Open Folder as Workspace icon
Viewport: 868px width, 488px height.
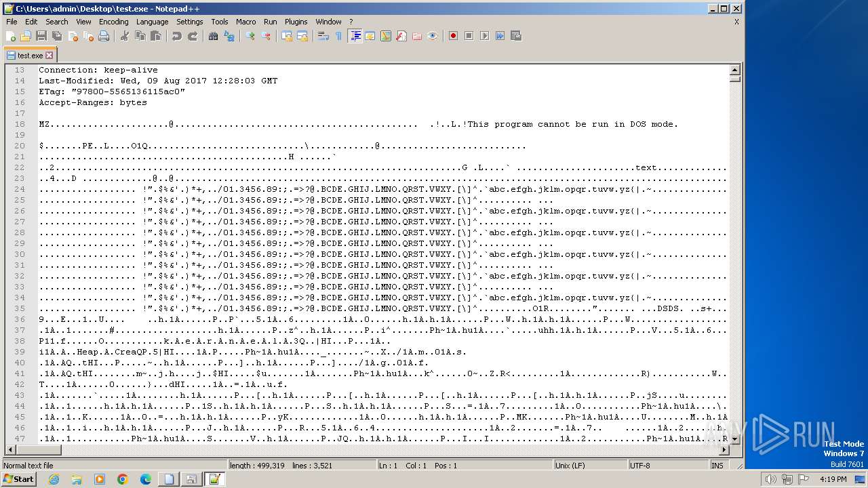[417, 36]
